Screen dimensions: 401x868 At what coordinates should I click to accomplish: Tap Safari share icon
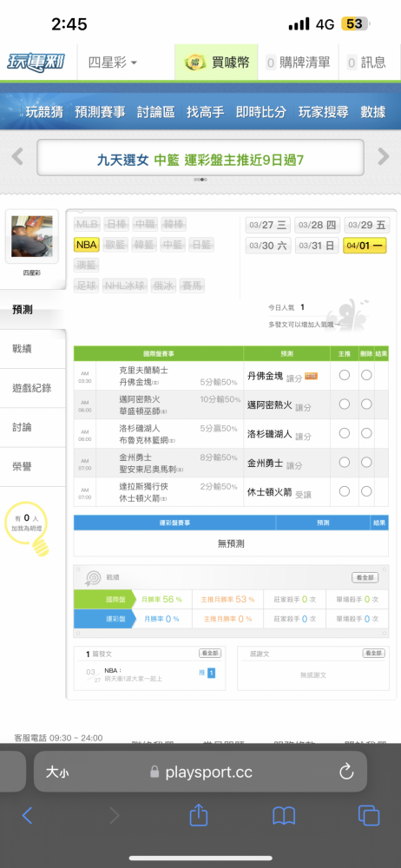click(x=198, y=815)
